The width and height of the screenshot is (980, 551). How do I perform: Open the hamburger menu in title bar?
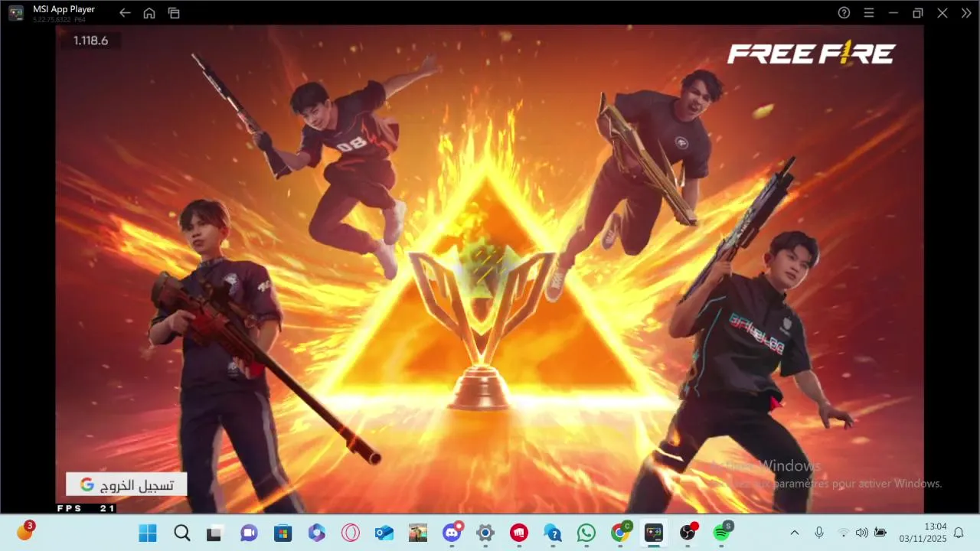[x=869, y=13]
